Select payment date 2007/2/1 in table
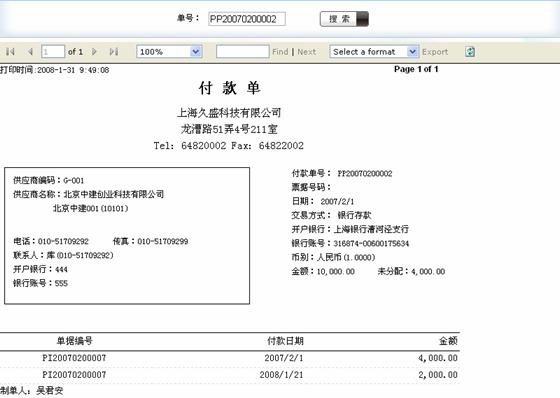The image size is (560, 398). point(284,358)
